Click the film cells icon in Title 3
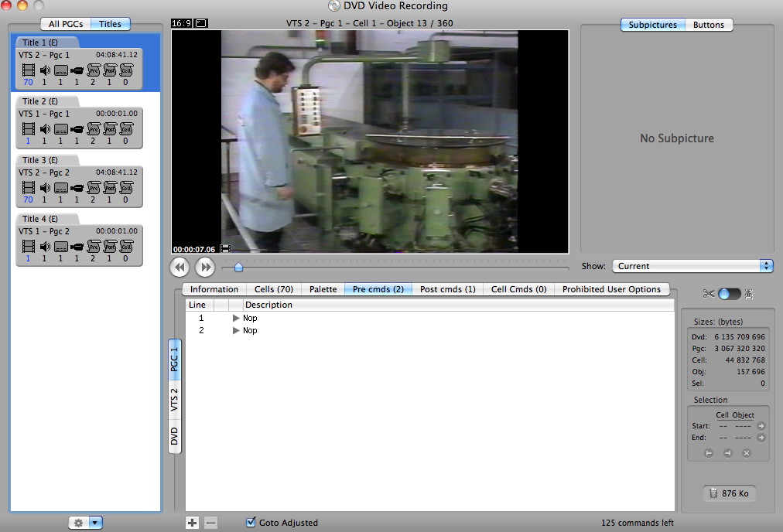The image size is (783, 532). point(29,188)
